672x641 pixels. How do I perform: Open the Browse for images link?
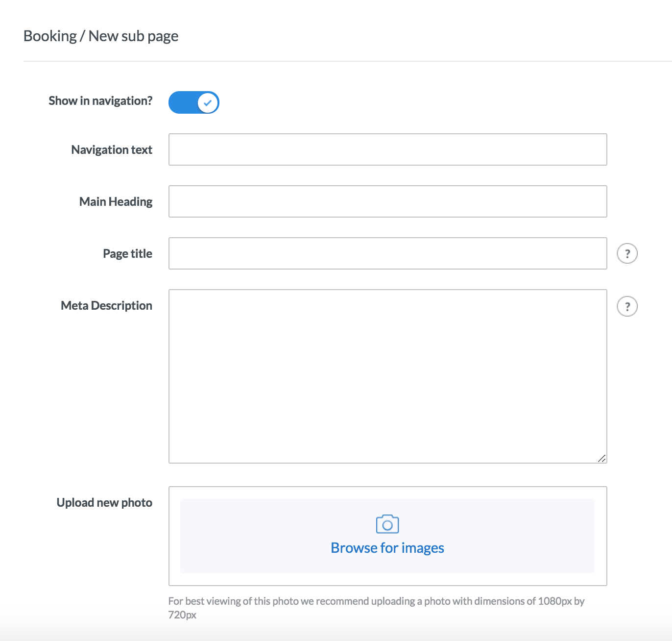click(387, 548)
